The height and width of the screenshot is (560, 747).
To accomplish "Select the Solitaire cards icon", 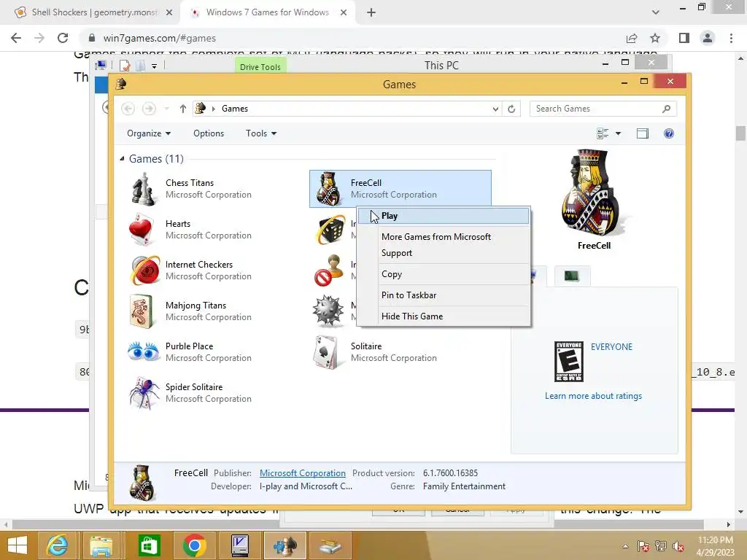I will (327, 352).
